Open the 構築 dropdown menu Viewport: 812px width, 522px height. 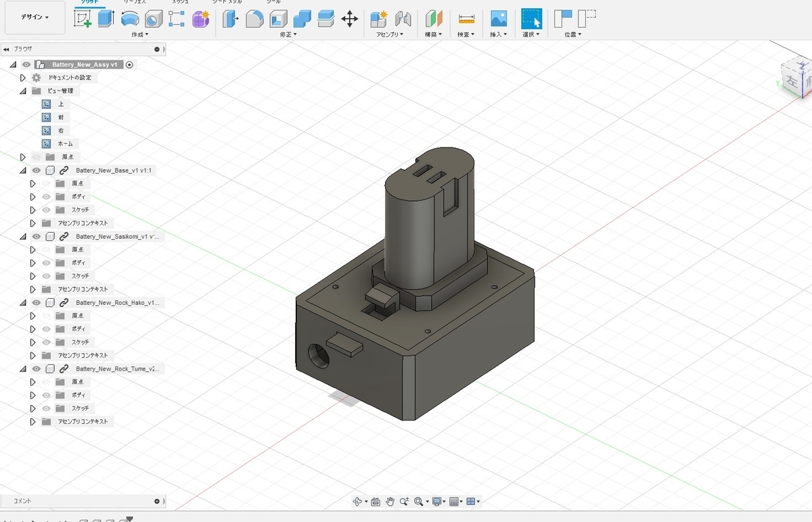click(433, 34)
